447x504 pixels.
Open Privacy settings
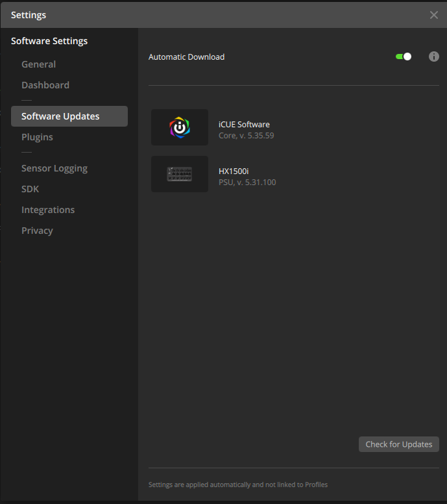pyautogui.click(x=37, y=231)
